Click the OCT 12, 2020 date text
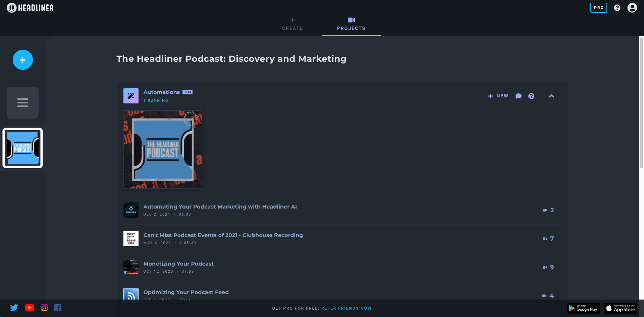 click(158, 271)
